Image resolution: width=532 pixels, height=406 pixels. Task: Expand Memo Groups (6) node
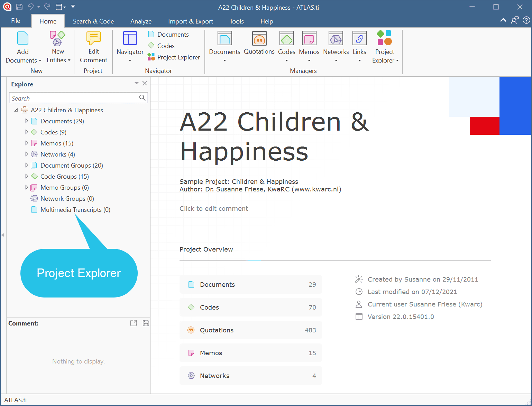tap(27, 187)
